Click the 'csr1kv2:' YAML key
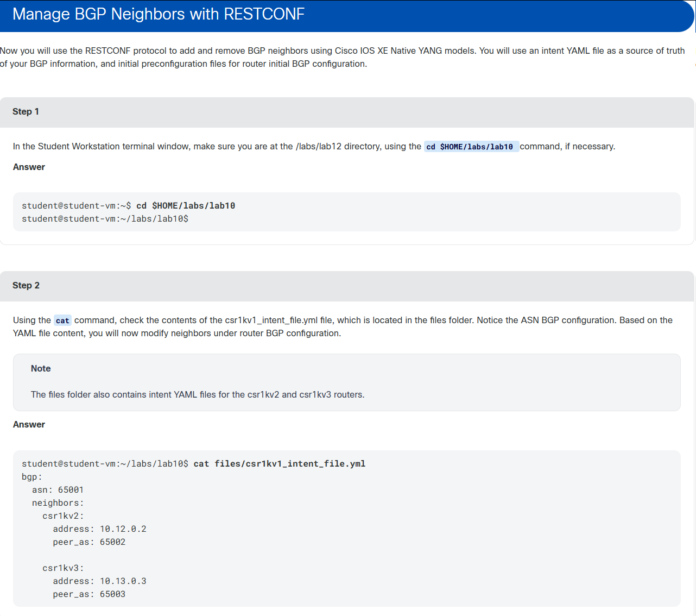696x616 pixels. tap(63, 516)
